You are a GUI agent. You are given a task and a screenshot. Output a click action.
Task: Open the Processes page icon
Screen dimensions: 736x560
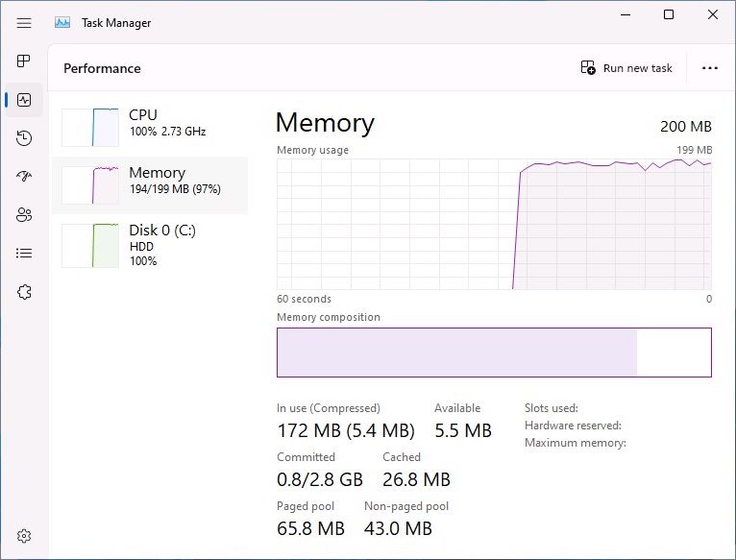coord(23,61)
